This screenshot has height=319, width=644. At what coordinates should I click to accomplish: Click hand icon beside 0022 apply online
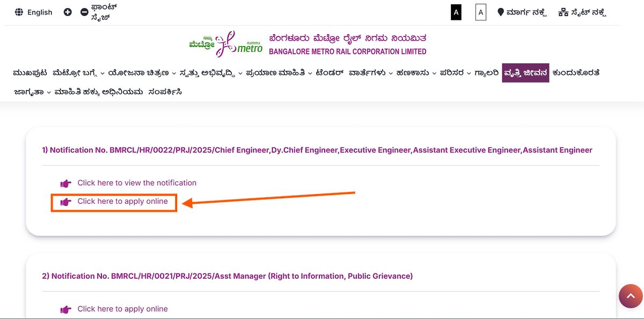point(66,202)
